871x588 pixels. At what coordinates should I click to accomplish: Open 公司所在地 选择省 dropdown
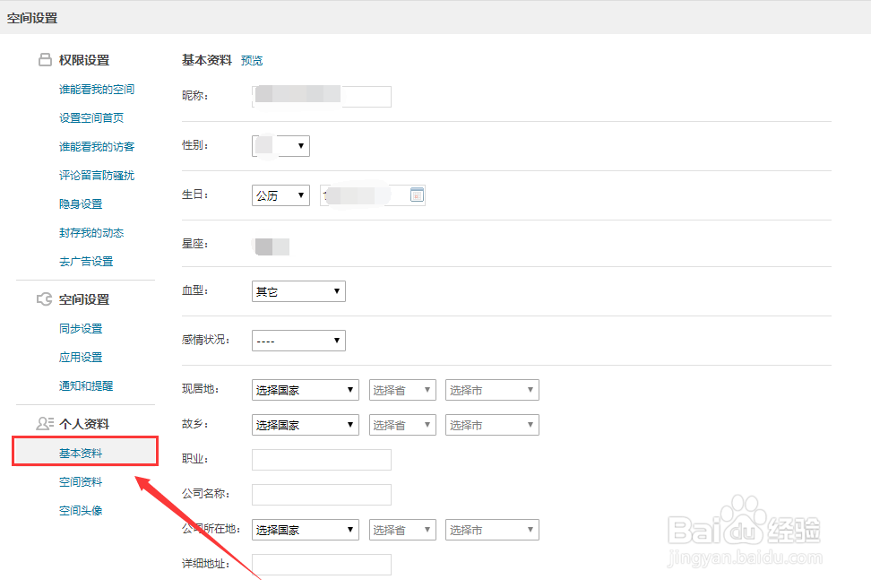click(402, 530)
